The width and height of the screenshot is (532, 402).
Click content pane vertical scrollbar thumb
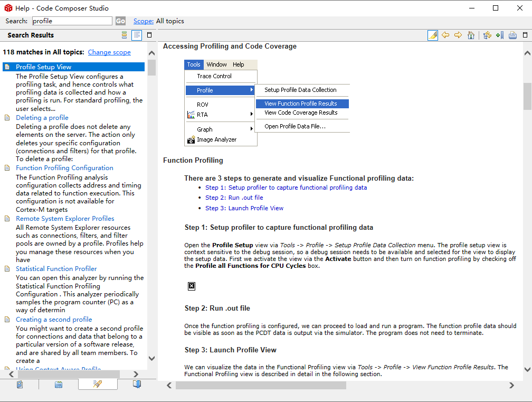pos(527,97)
